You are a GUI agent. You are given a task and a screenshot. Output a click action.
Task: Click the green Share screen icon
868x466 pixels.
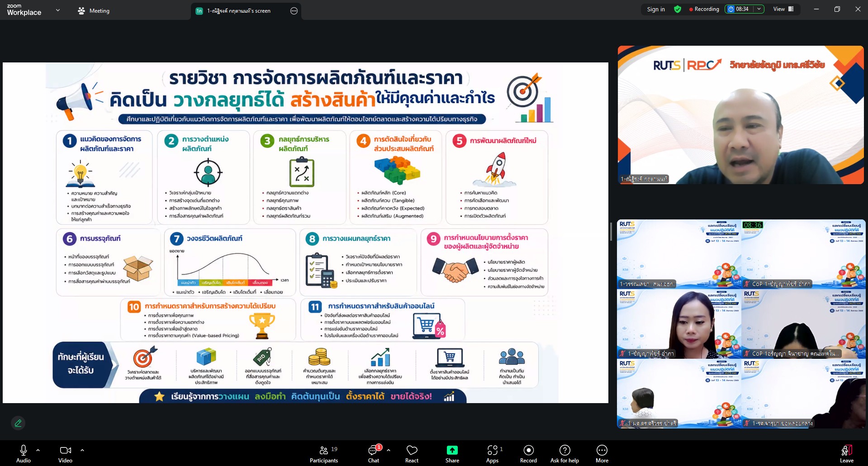(x=452, y=450)
